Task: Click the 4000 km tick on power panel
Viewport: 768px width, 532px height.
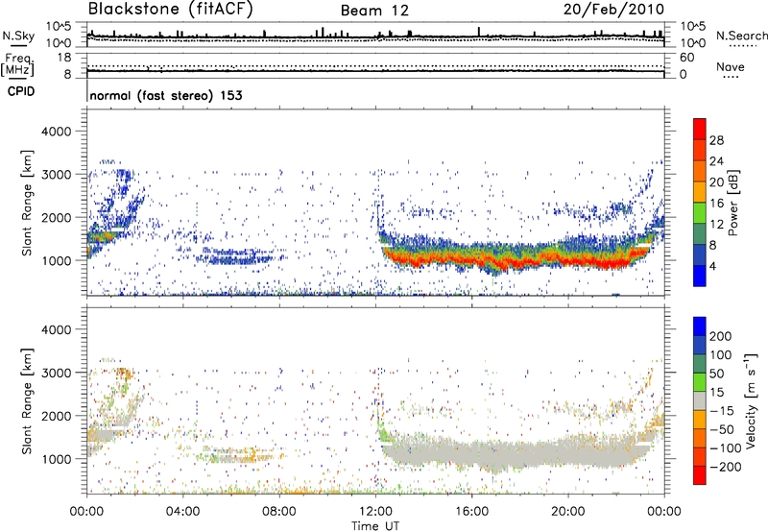Action: 56,132
